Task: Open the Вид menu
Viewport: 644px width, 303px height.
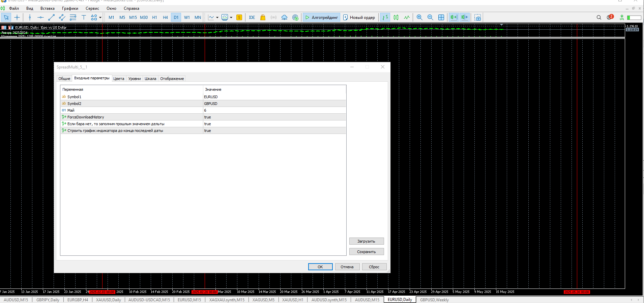Action: 30,8
